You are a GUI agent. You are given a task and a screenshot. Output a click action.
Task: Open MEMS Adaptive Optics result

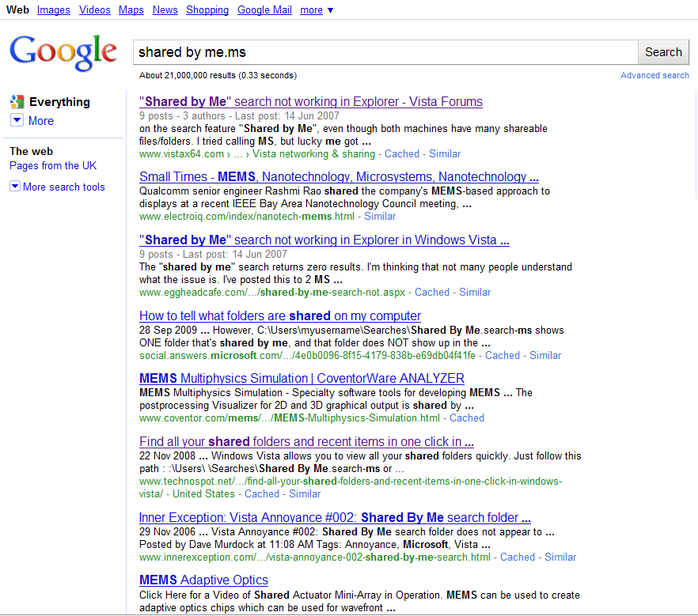click(203, 580)
